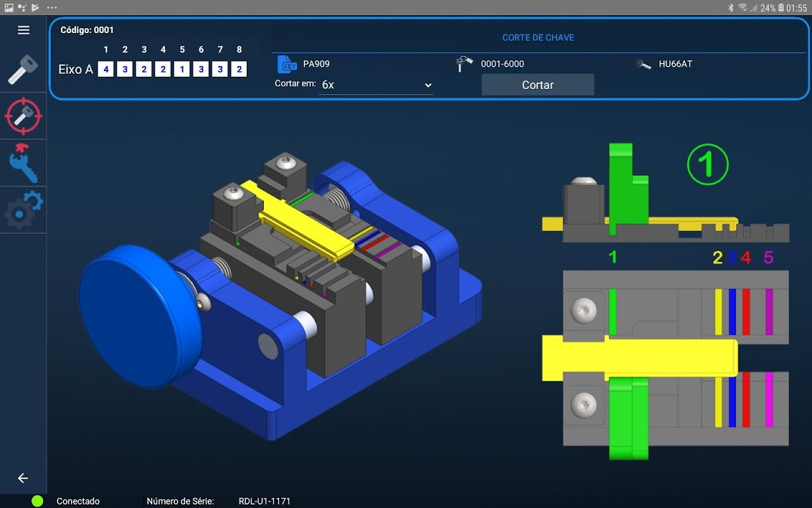Screen dimensions: 812x508
Task: Click the PA909 text
Action: click(x=317, y=64)
